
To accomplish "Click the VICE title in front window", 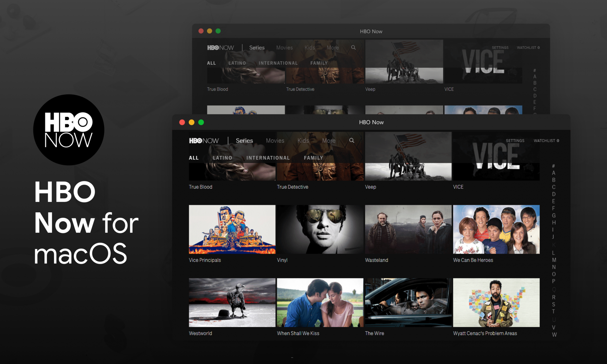I will (x=458, y=187).
